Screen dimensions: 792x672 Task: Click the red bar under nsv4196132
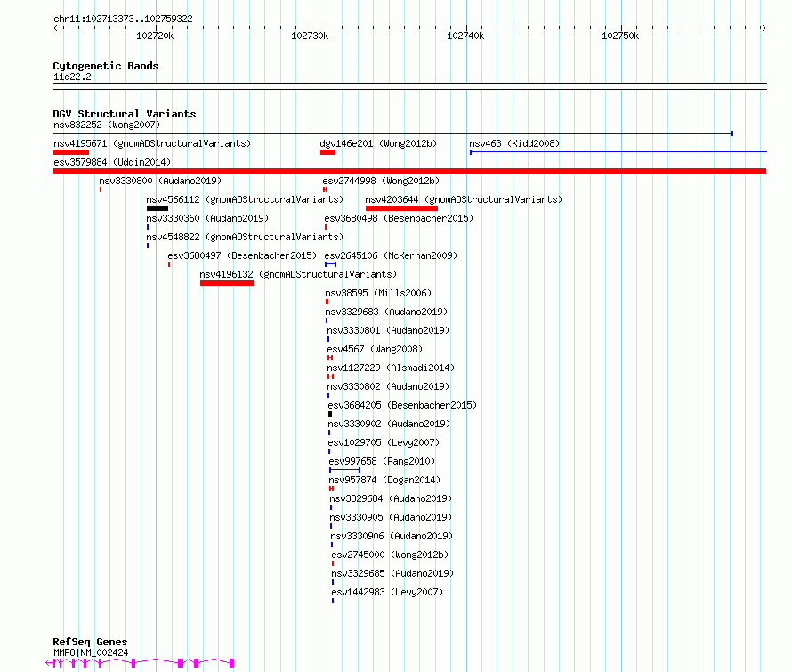coord(227,283)
